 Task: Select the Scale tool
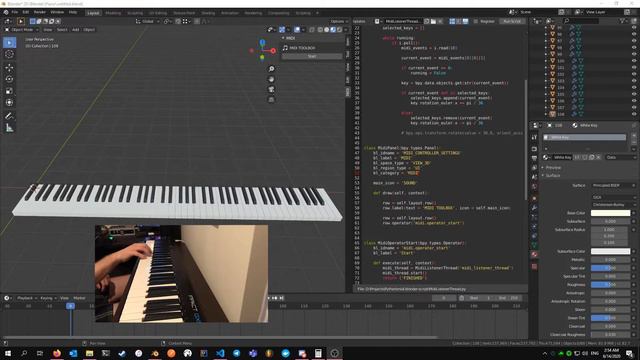(x=9, y=91)
